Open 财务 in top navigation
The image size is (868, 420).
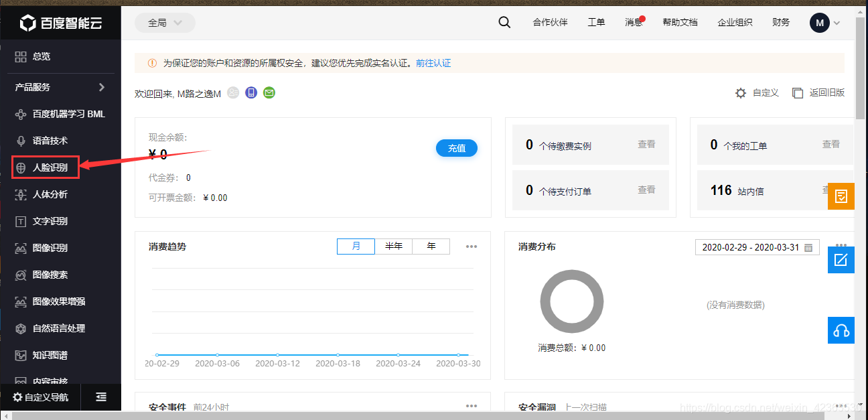coord(781,22)
